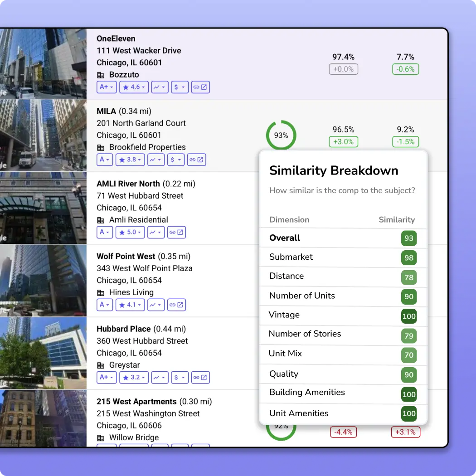Open the trend chart dropdown for Hubbard Place
The width and height of the screenshot is (476, 476).
click(160, 377)
